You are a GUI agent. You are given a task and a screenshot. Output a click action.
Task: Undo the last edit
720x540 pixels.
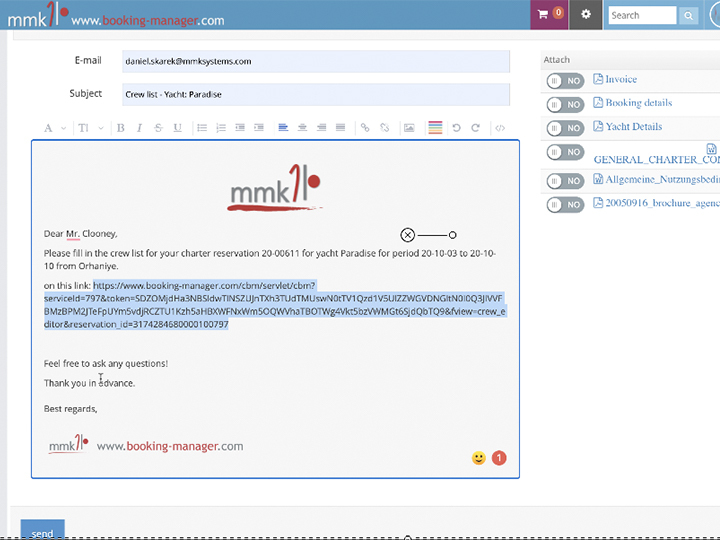(x=457, y=128)
